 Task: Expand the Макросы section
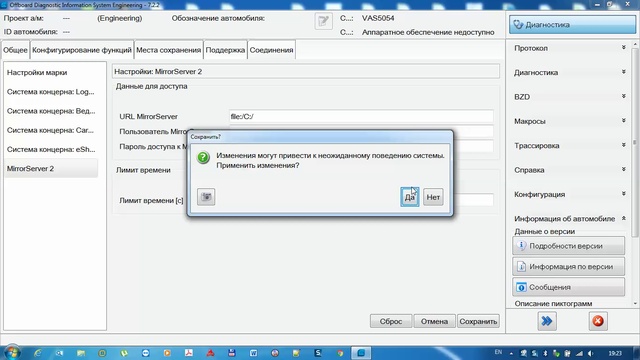point(570,121)
